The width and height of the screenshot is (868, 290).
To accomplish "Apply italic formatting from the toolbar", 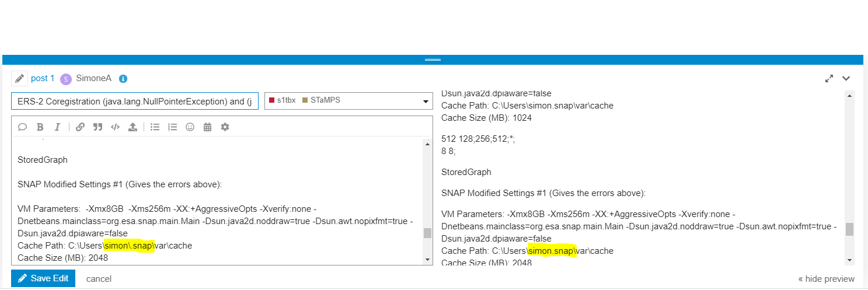I will [57, 127].
